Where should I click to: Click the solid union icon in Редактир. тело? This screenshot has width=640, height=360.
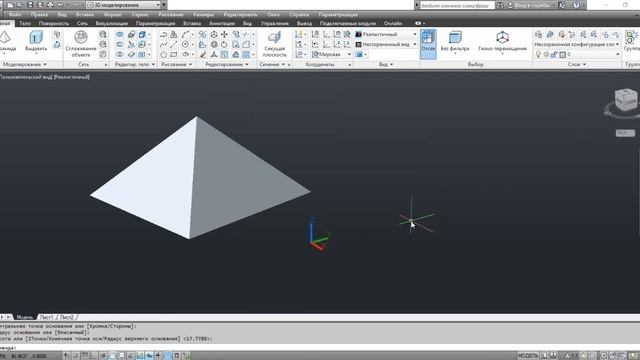click(x=120, y=35)
